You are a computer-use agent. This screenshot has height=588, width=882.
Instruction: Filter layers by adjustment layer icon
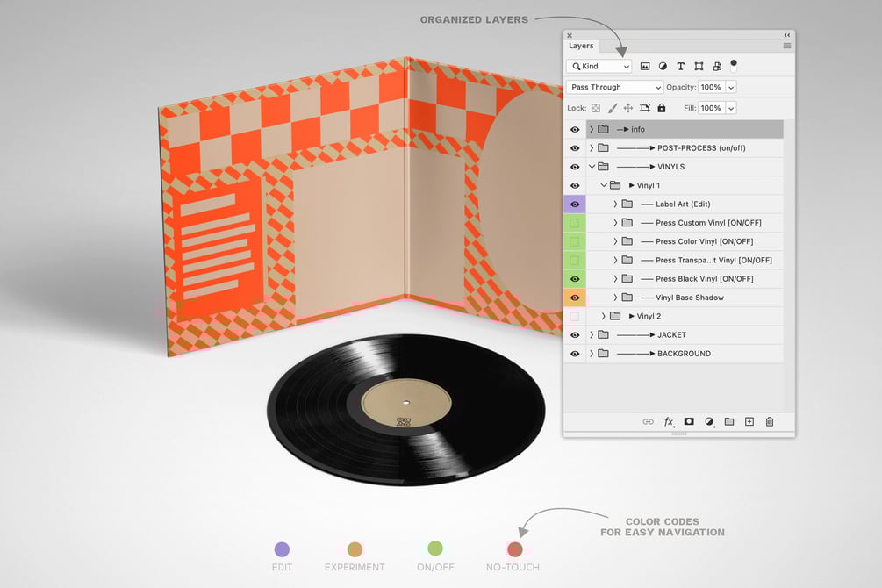pyautogui.click(x=663, y=67)
